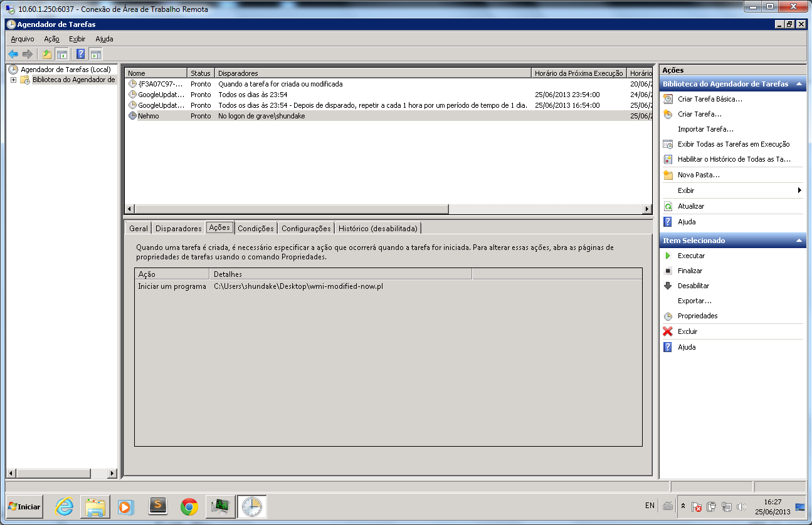Select the GoogleUpdat task triggered daily at 23:54 only

tap(388, 95)
